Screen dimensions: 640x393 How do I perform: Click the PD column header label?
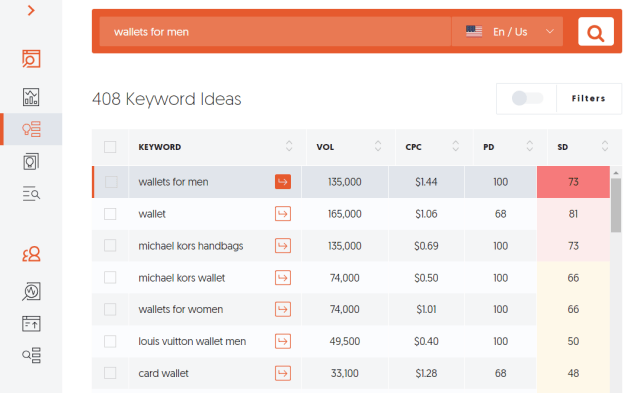point(489,147)
